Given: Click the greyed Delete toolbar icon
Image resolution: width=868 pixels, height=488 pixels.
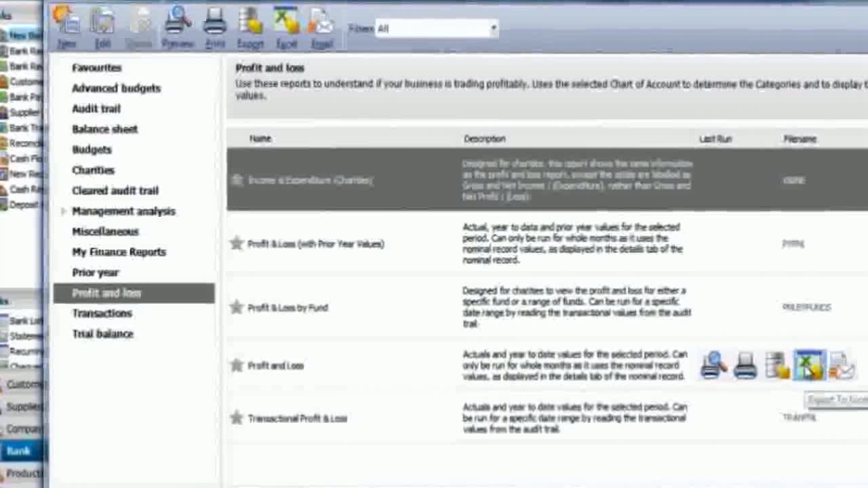Looking at the screenshot, I should click(x=140, y=27).
